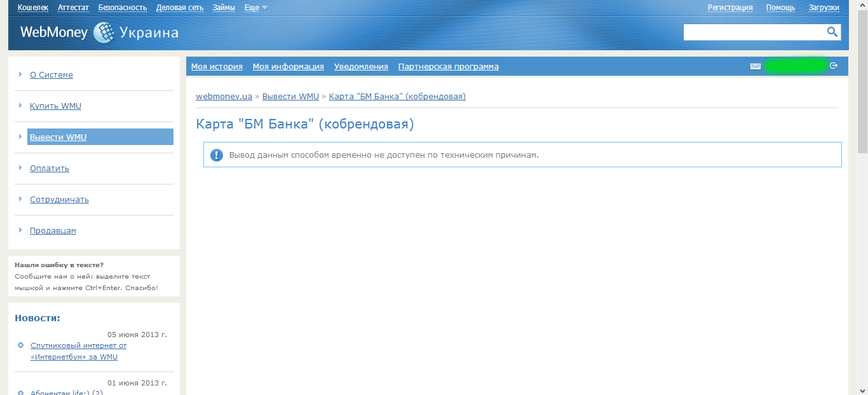This screenshot has height=395, width=868.
Task: Go to Регистрация link
Action: click(x=730, y=8)
